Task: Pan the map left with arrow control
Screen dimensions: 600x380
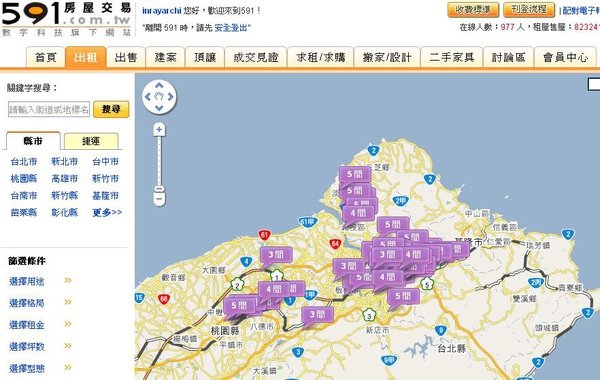Action: pyautogui.click(x=148, y=97)
